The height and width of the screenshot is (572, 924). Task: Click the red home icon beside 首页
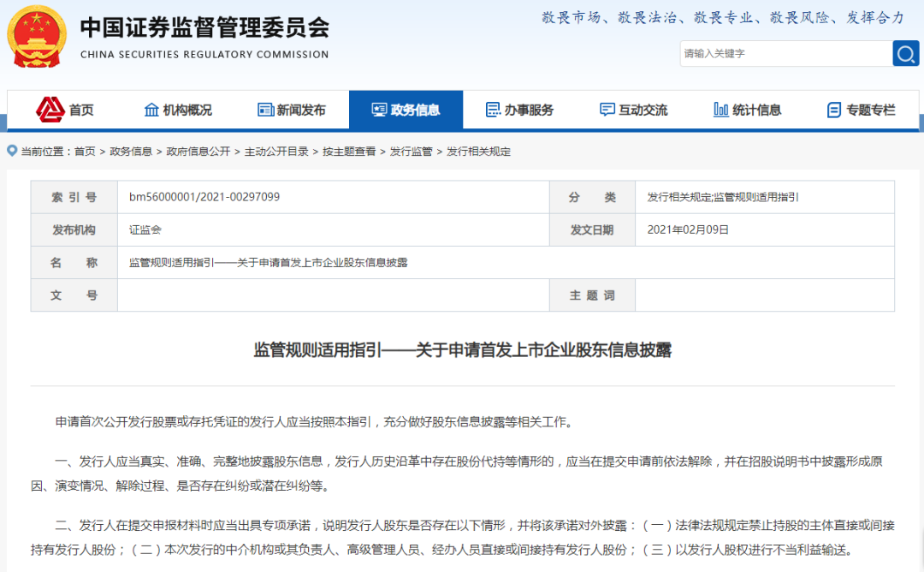pos(50,110)
